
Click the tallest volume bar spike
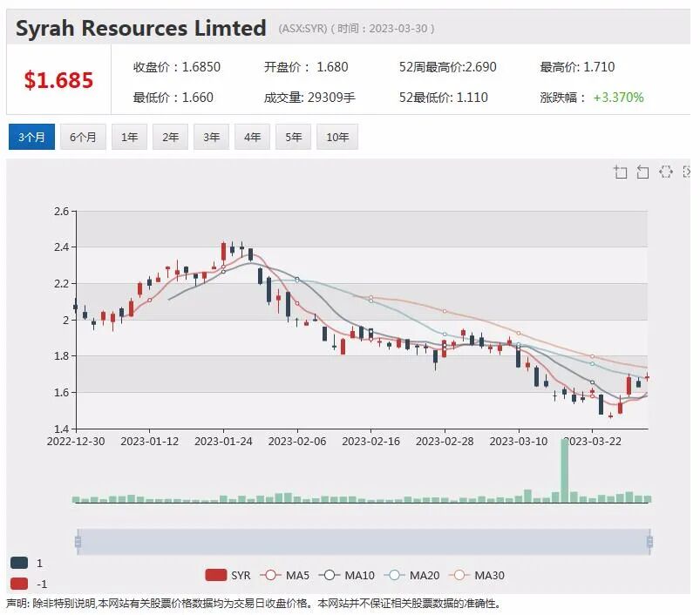[x=565, y=470]
